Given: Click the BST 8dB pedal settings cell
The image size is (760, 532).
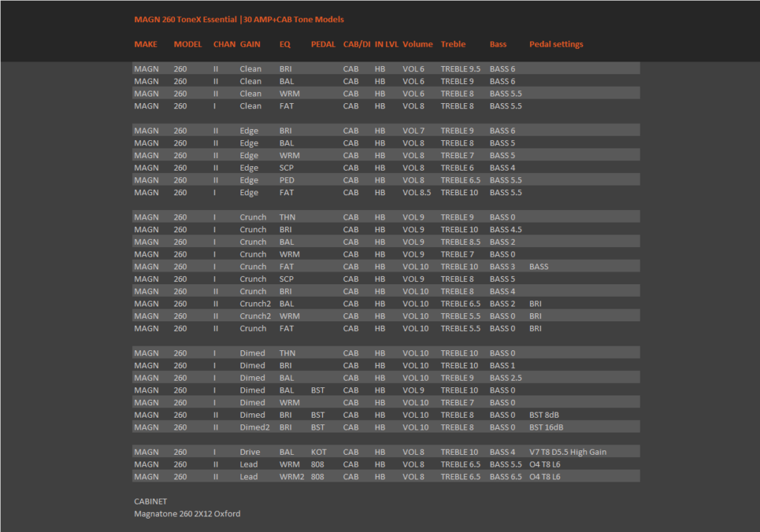Looking at the screenshot, I should coord(544,415).
